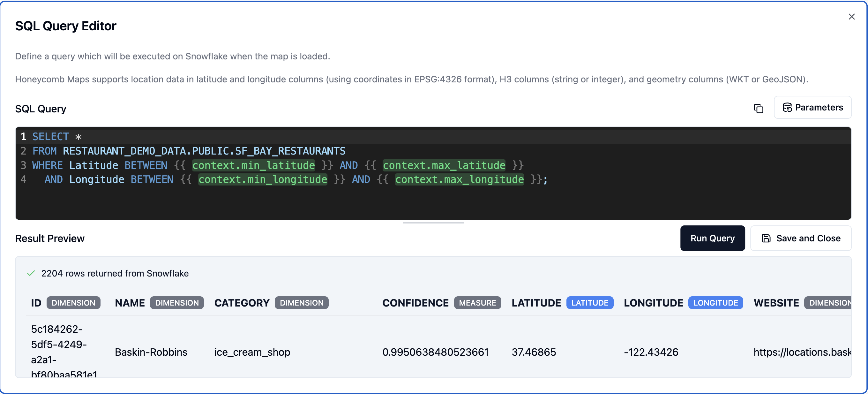Image resolution: width=868 pixels, height=394 pixels.
Task: Select the confidence value 0.9950638480523661
Action: pyautogui.click(x=435, y=352)
